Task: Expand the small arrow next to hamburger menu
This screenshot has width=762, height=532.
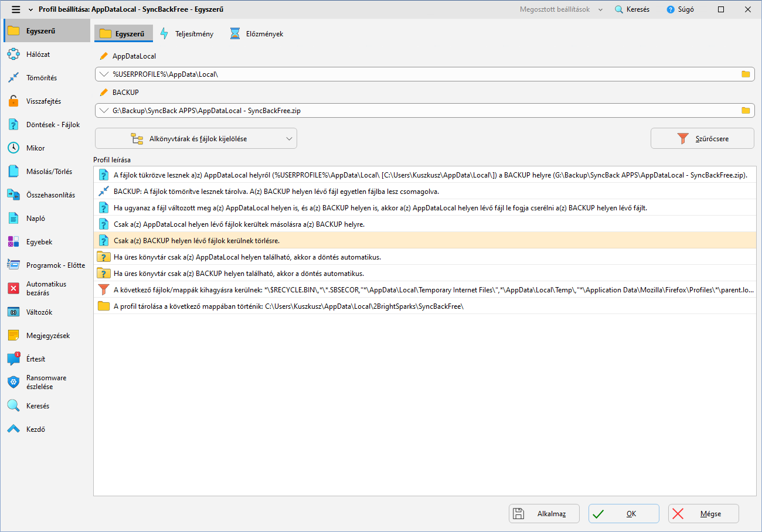Action: [30, 9]
